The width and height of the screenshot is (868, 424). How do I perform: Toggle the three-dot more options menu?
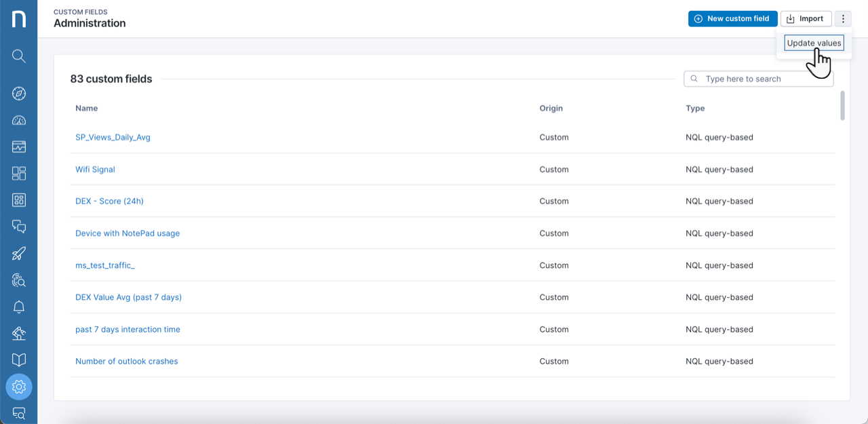coord(843,19)
